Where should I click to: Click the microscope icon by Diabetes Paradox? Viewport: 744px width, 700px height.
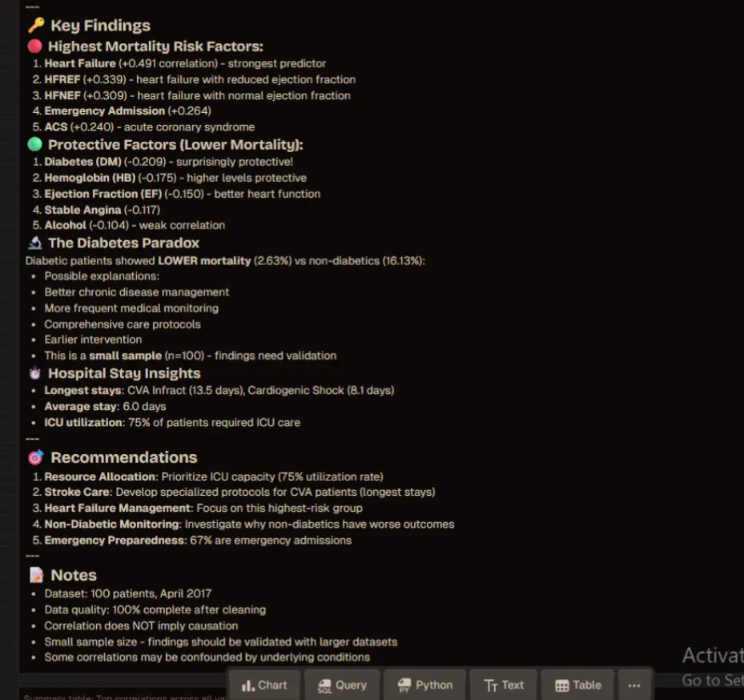click(x=35, y=243)
